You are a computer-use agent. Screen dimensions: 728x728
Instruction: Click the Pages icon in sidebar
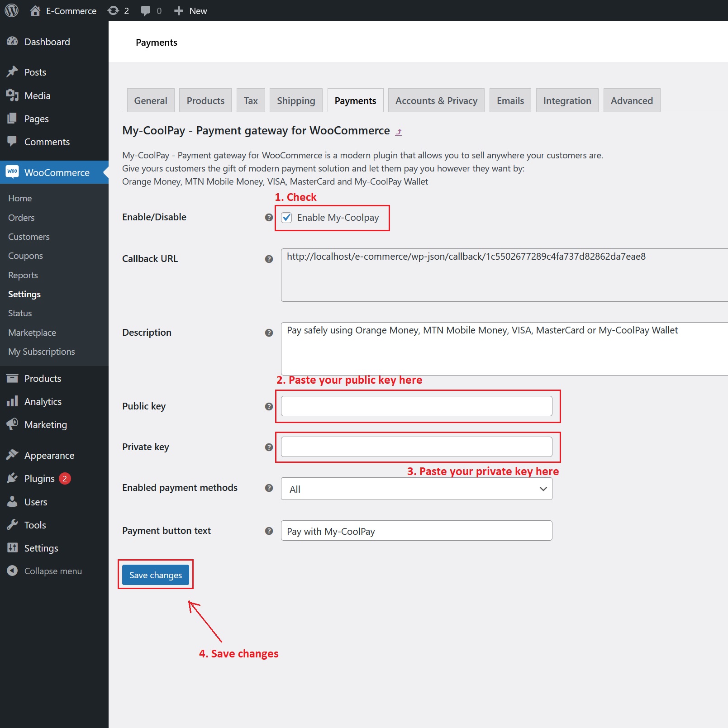coord(12,119)
